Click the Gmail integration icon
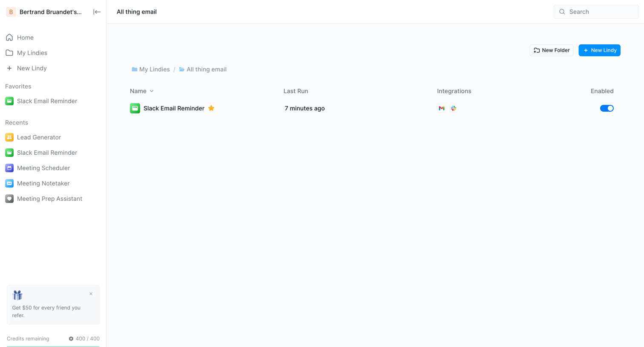 pos(442,108)
